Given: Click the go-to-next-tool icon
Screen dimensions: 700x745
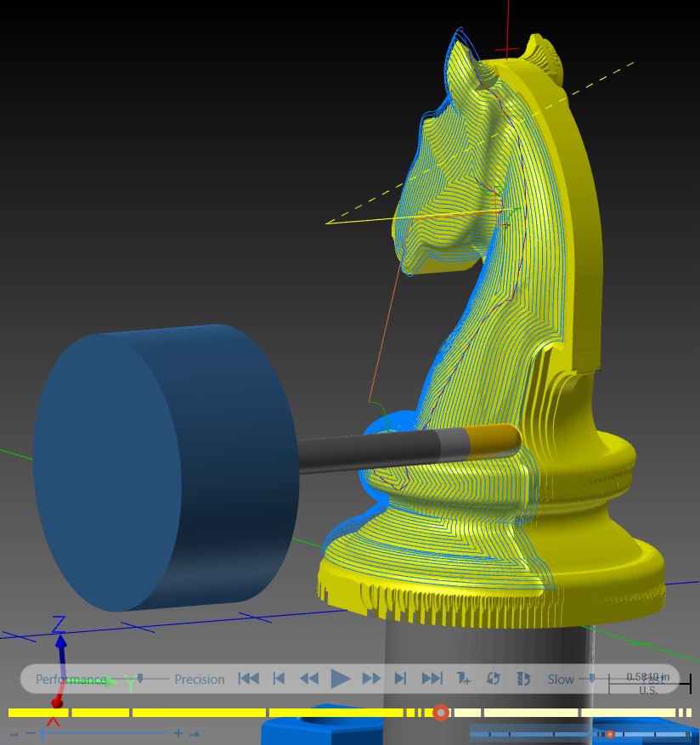Looking at the screenshot, I should coord(463,679).
